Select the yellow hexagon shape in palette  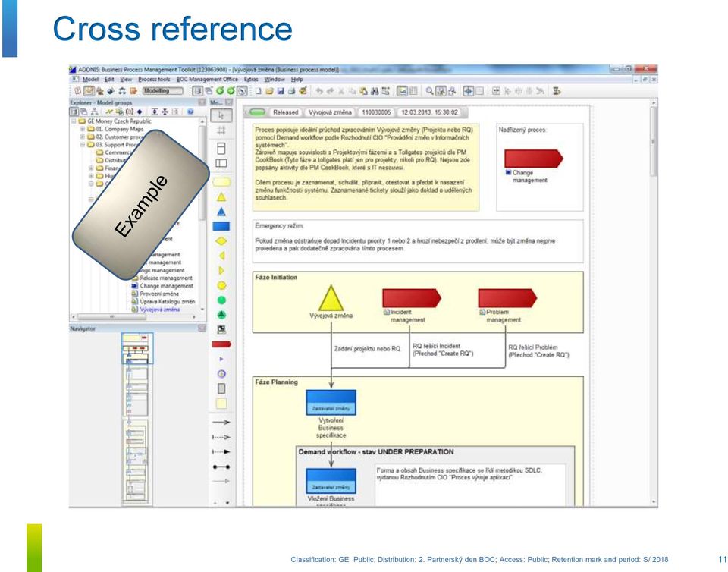click(221, 285)
